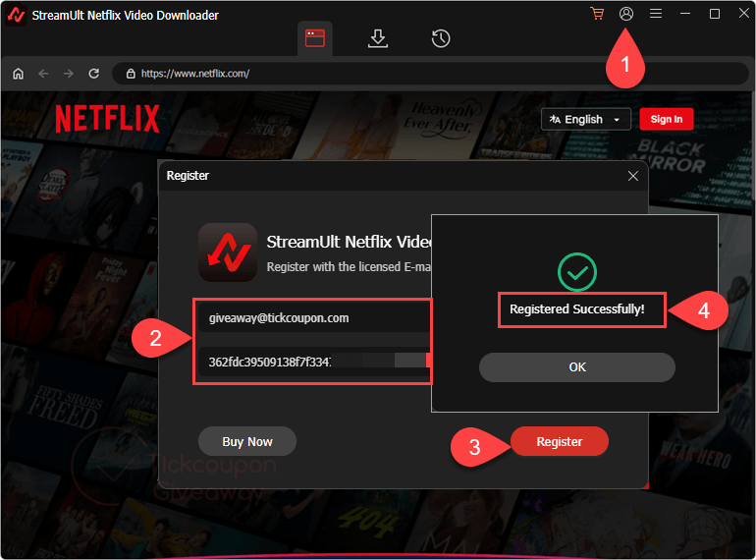The image size is (756, 560).
Task: Click the red Register button
Action: coord(560,441)
